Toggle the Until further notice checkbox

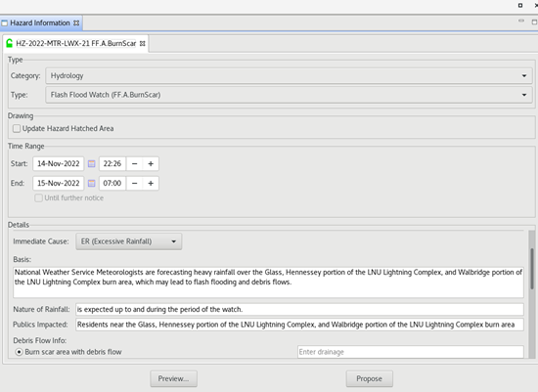(38, 198)
